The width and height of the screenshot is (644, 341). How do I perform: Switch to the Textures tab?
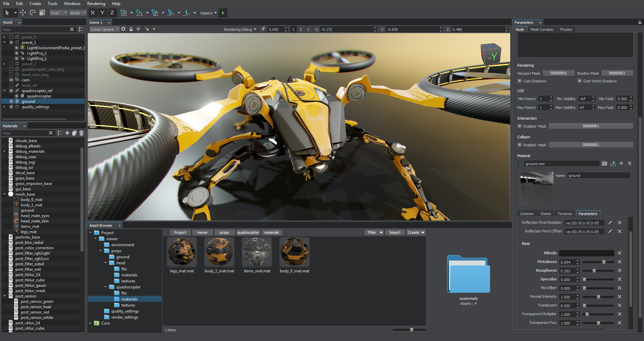point(565,214)
